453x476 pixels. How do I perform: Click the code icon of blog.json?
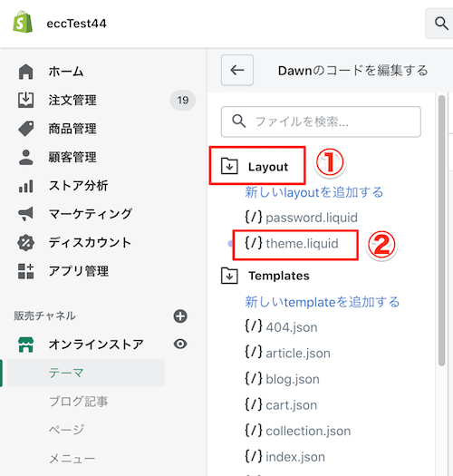tap(254, 378)
